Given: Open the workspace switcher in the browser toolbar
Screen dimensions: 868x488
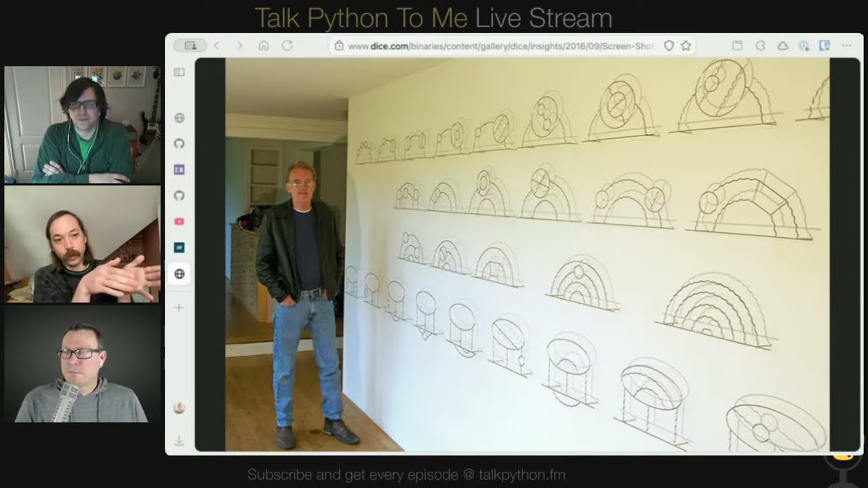Looking at the screenshot, I should (190, 45).
